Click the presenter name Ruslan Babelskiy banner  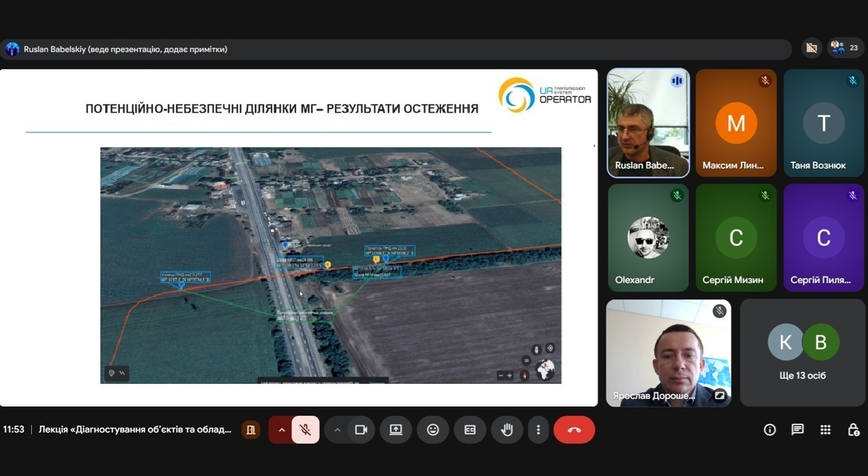pos(125,49)
